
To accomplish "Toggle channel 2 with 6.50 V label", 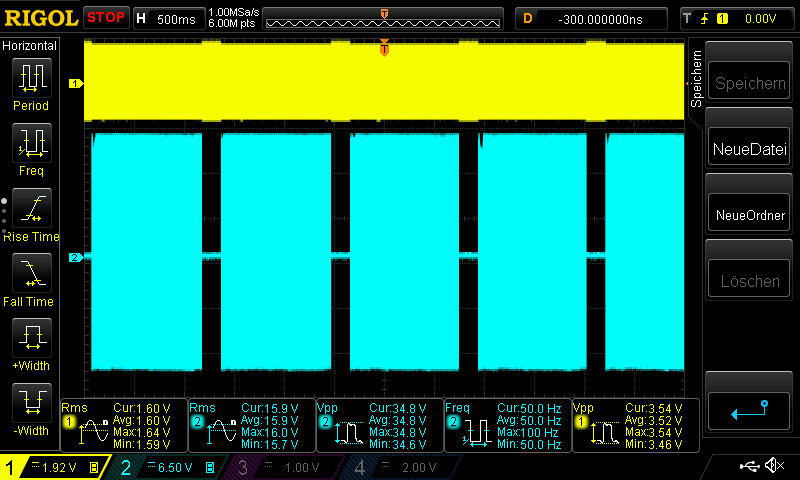I will (x=168, y=467).
